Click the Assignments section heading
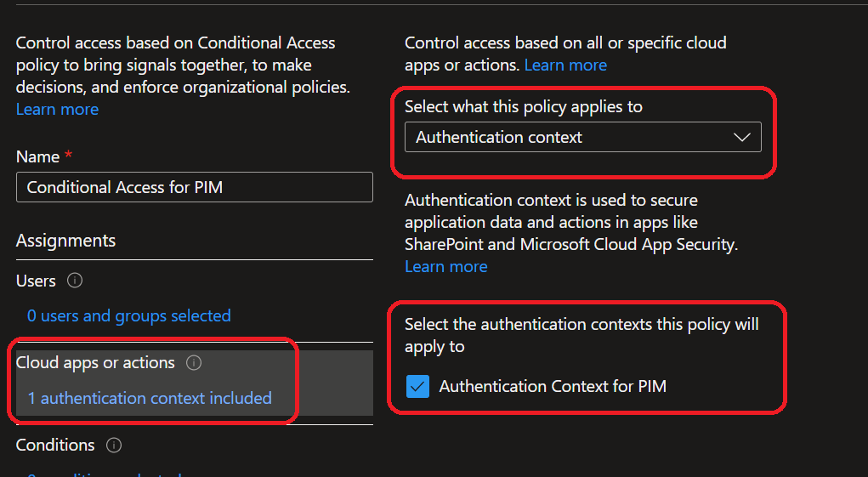 click(x=65, y=241)
